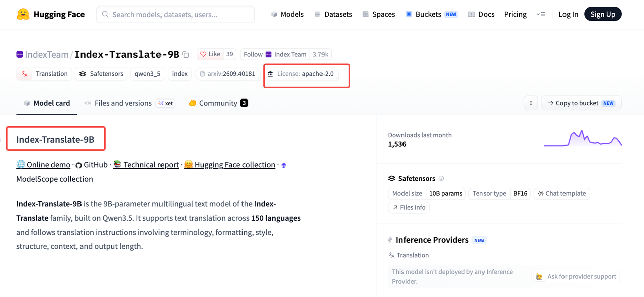Switch to the Community tab

(218, 103)
